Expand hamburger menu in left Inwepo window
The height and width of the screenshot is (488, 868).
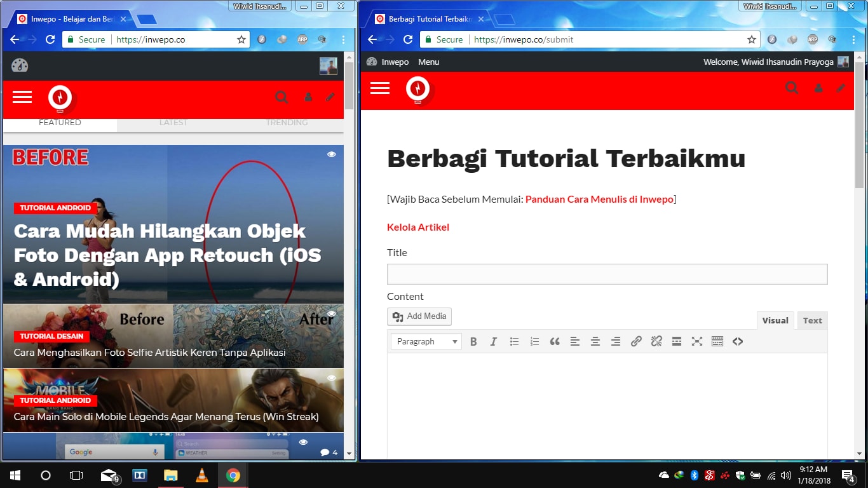22,97
